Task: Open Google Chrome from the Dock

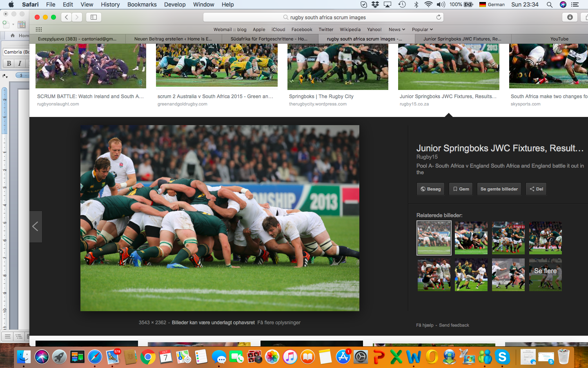Action: 148,357
